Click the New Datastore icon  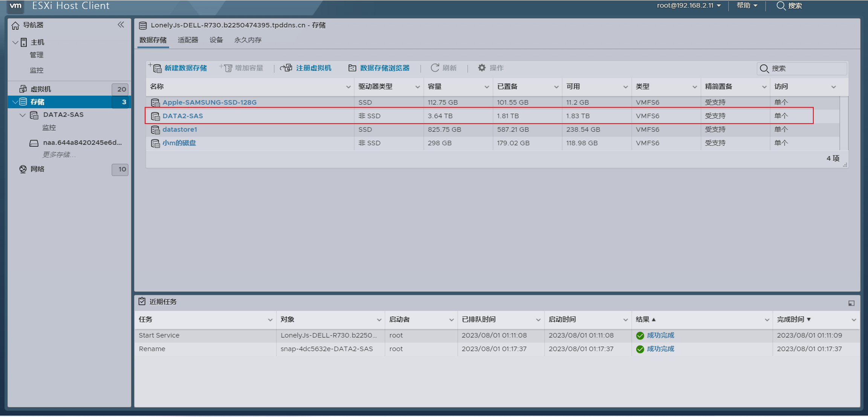point(156,68)
